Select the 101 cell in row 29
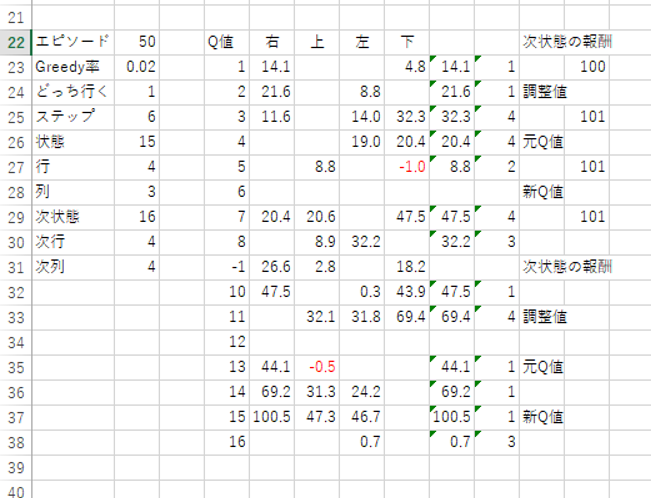Viewport: 651px width, 498px height. pyautogui.click(x=587, y=217)
